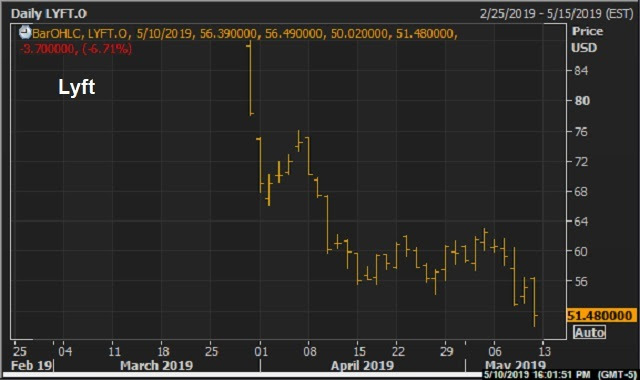Click the March 2019 month label
640x380 pixels.
coord(156,365)
